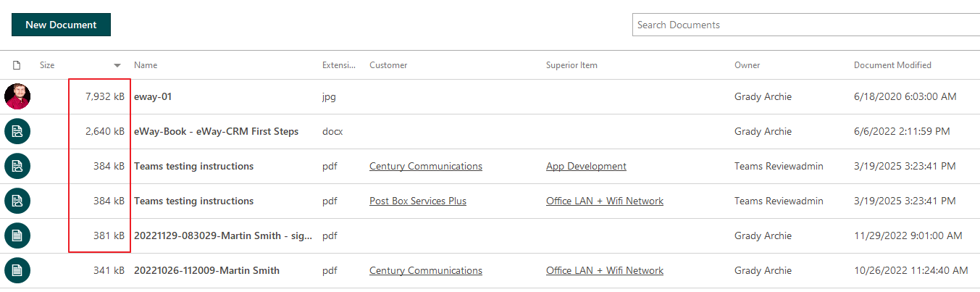Open the Office LAN + Wifi Network link in the Post Box Services row
Screen dimensions: 980x292
(x=605, y=201)
